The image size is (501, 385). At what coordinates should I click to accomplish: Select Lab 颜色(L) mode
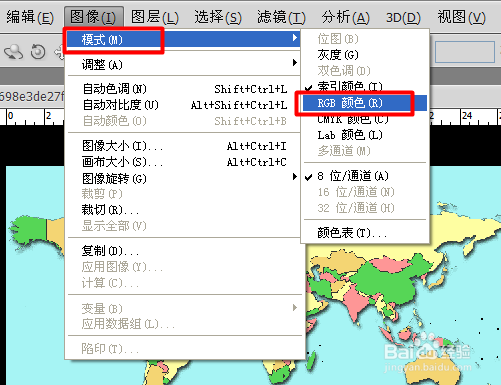(365, 135)
